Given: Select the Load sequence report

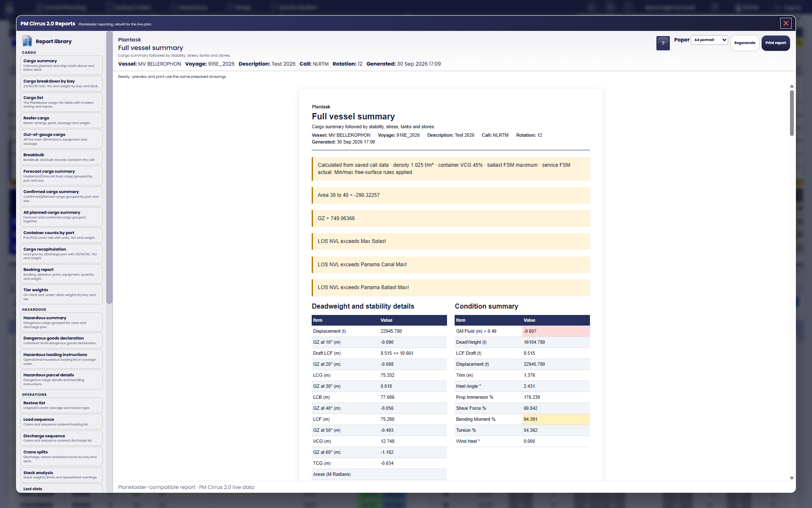Looking at the screenshot, I should (61, 422).
